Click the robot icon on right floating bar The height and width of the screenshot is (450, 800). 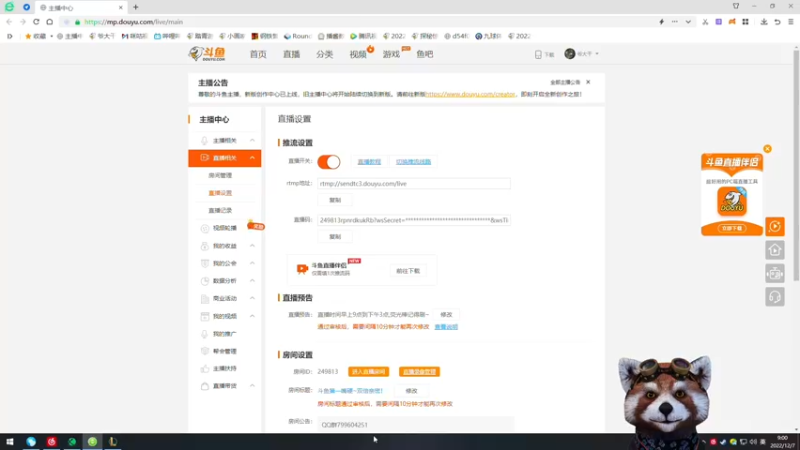(774, 273)
